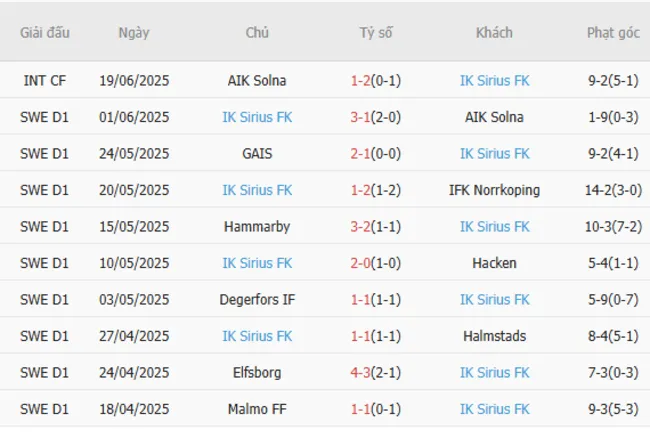650x438 pixels.
Task: Open the Degerfors IF team link
Action: coord(257,300)
